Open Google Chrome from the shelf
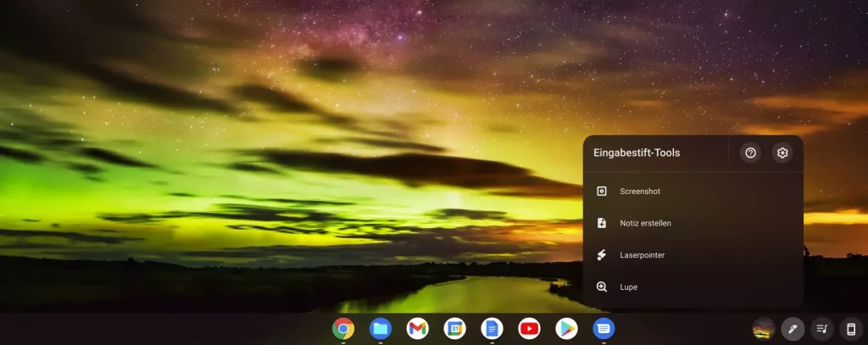This screenshot has width=868, height=345. (343, 329)
